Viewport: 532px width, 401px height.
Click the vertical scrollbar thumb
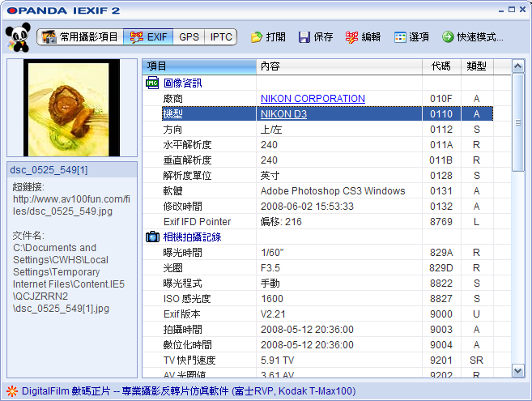(517, 122)
